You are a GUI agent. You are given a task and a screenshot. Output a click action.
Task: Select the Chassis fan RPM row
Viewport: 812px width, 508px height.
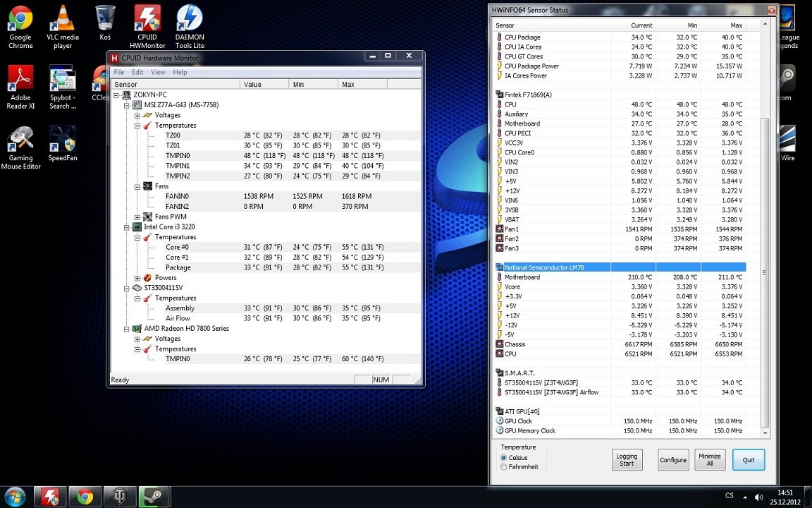point(620,344)
